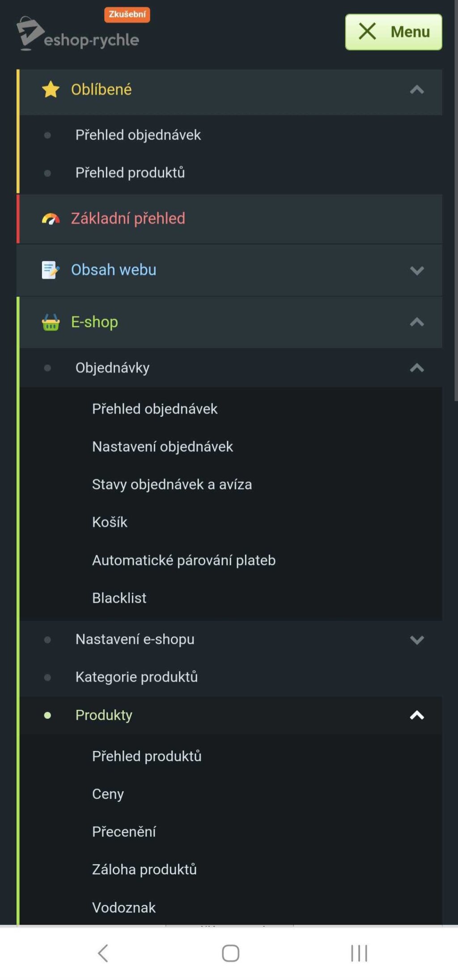Click the eshop-rychle logo
This screenshot has width=458, height=980.
pos(77,34)
